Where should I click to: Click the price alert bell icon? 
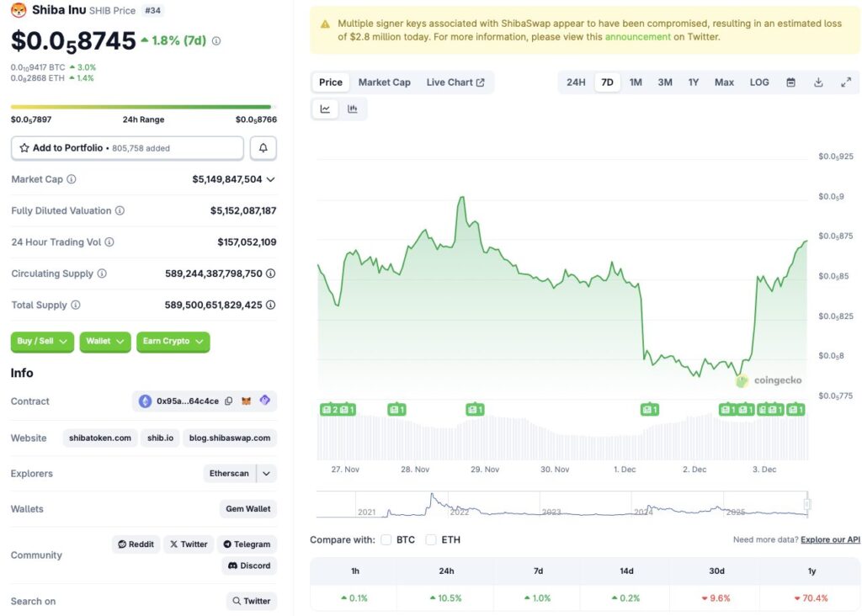tap(263, 148)
